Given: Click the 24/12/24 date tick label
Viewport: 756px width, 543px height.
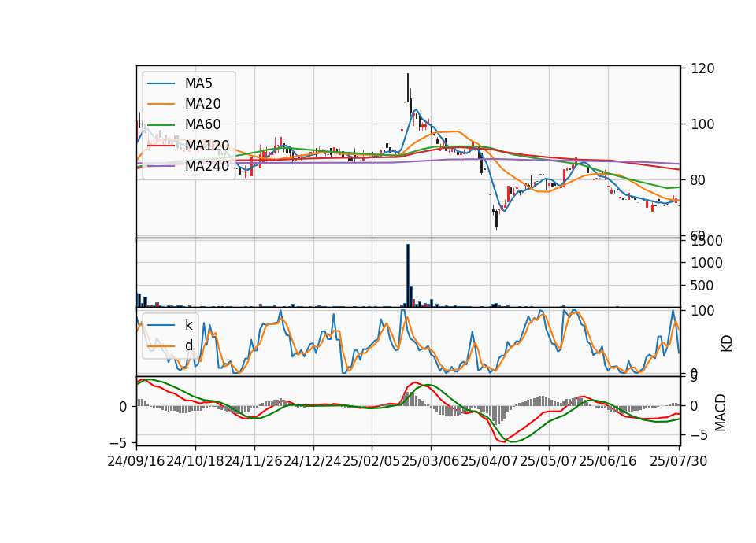Looking at the screenshot, I should (313, 462).
